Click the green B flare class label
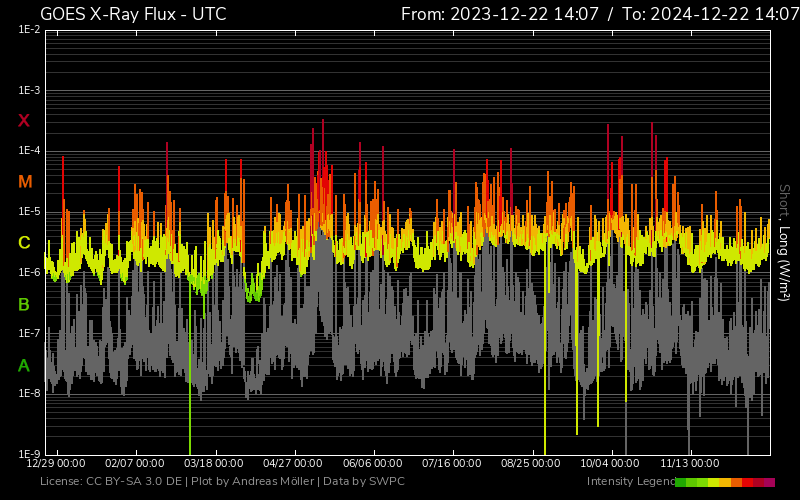This screenshot has width=800, height=500. pyautogui.click(x=24, y=304)
